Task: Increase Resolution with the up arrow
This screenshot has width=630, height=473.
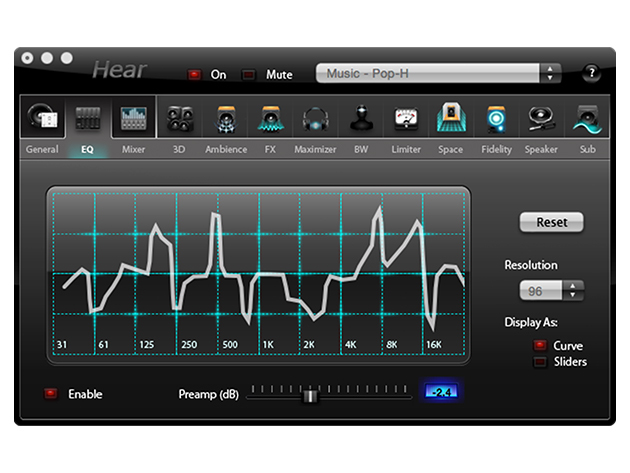Action: pyautogui.click(x=573, y=286)
